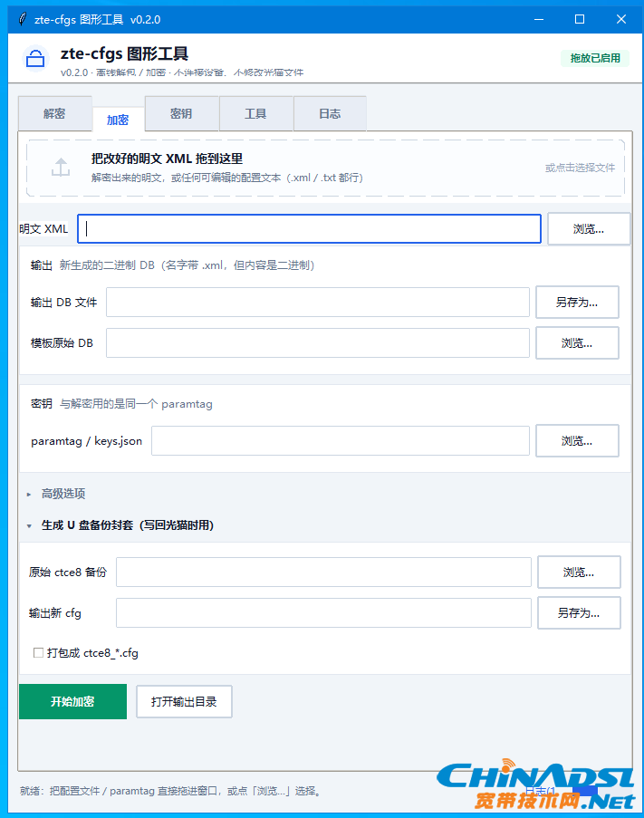Viewport: 644px width, 818px height.
Task: Close the zte-cfgs window
Action: coord(621,19)
